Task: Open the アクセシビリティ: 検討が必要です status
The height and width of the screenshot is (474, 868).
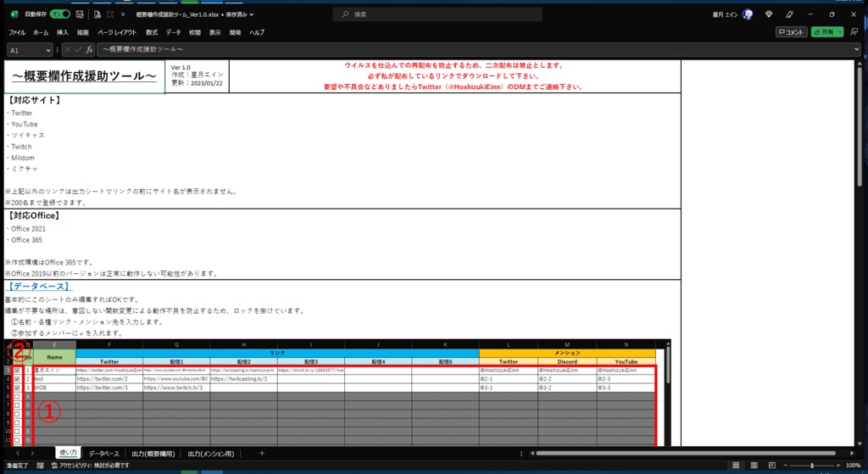Action: click(x=90, y=466)
